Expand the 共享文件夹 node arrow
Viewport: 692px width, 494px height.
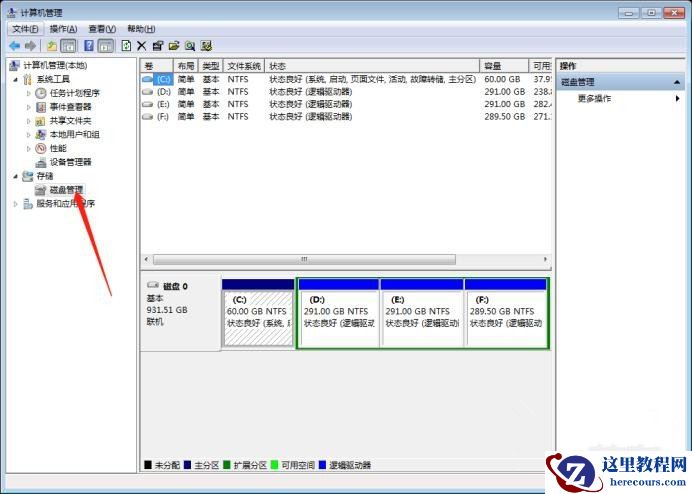(29, 121)
